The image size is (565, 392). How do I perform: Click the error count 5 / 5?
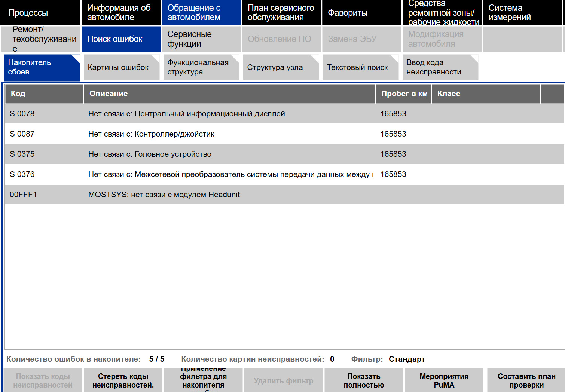tap(157, 359)
